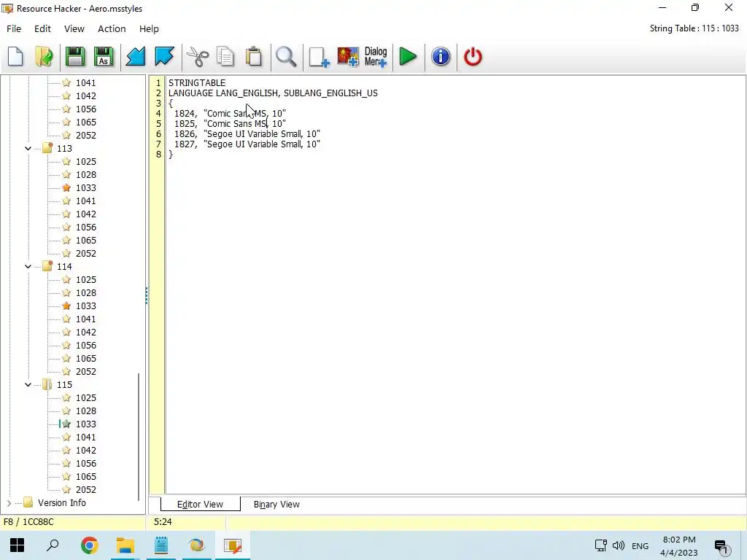The width and height of the screenshot is (747, 560).
Task: Click the Add image resource icon
Action: tap(348, 57)
